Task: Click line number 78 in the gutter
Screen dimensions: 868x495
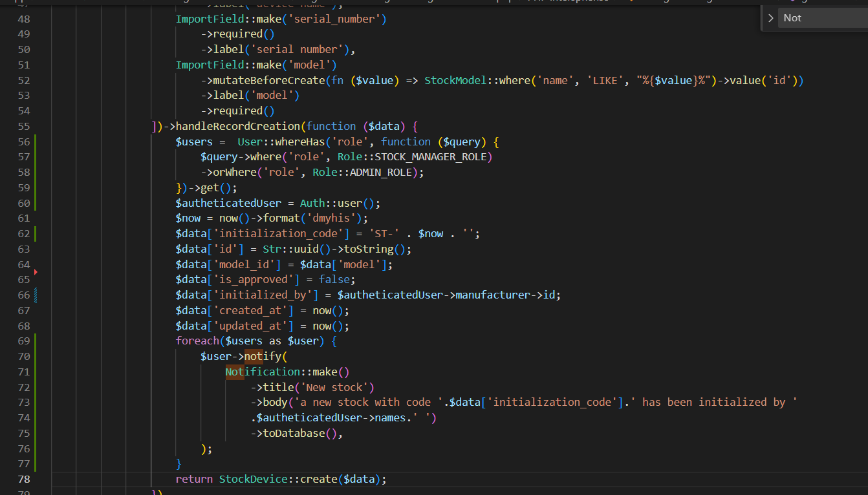Action: pos(23,479)
